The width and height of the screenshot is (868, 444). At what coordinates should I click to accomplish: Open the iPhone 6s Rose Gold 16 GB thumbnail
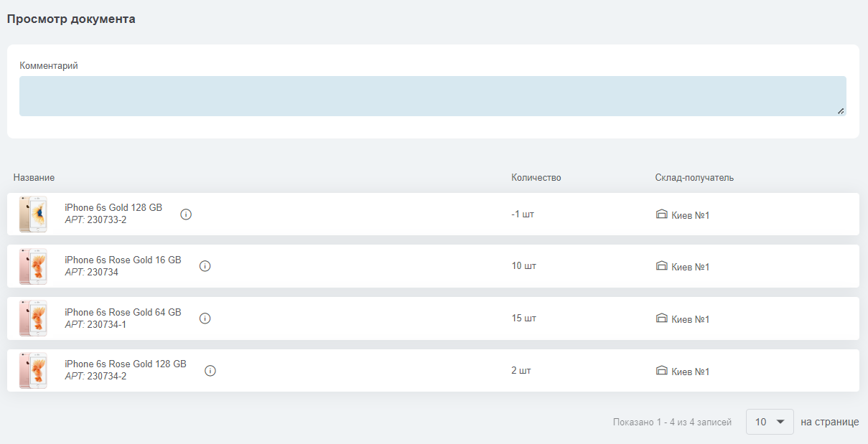(33, 266)
